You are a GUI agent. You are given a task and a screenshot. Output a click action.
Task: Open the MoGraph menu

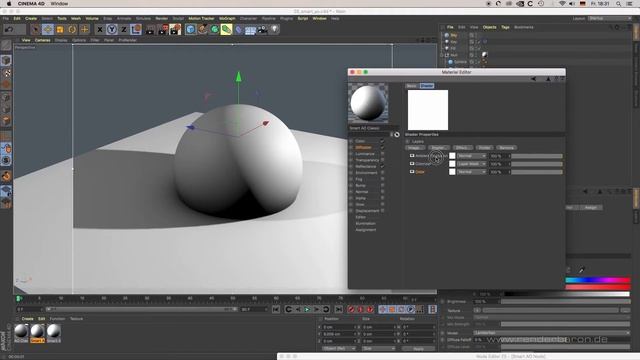[227, 18]
